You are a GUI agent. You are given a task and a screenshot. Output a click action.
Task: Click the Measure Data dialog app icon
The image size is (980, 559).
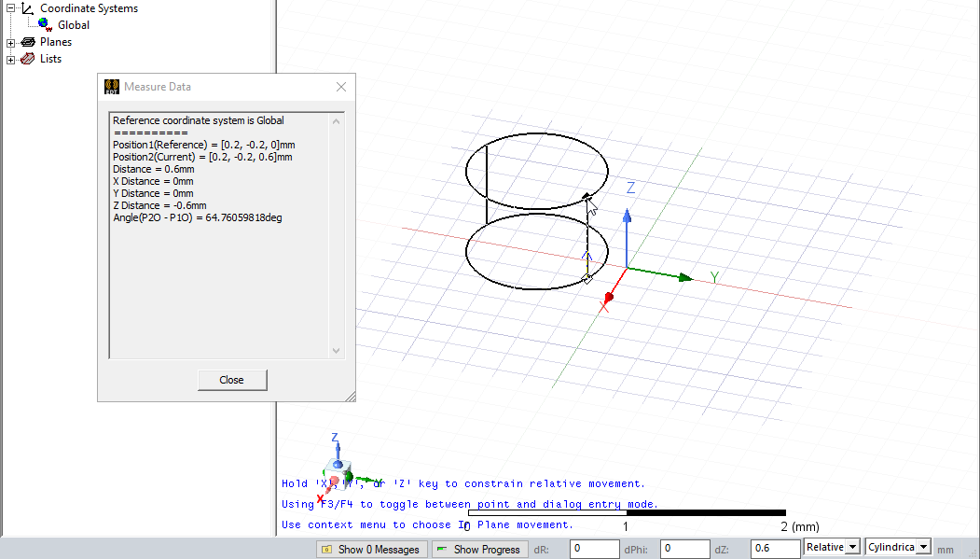click(112, 87)
